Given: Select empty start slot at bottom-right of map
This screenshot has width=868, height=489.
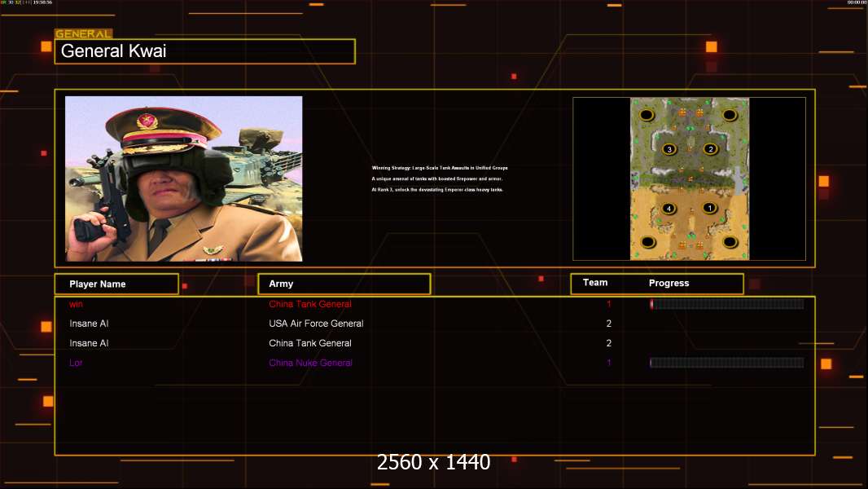Looking at the screenshot, I should coord(730,242).
